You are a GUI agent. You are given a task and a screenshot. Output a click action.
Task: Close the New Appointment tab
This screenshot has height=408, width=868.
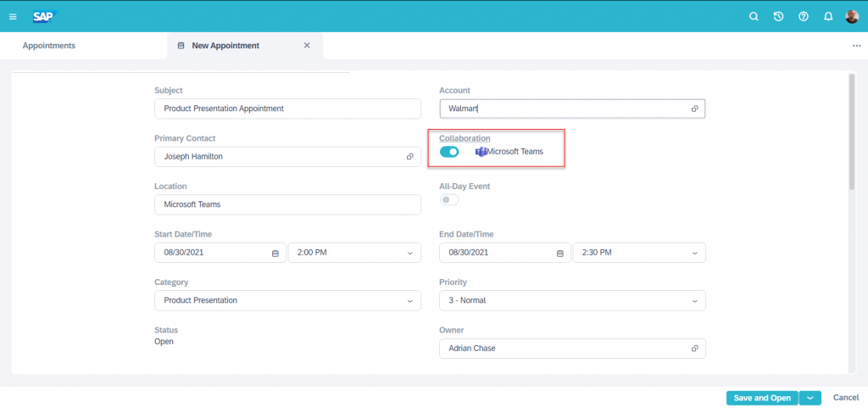coord(307,46)
